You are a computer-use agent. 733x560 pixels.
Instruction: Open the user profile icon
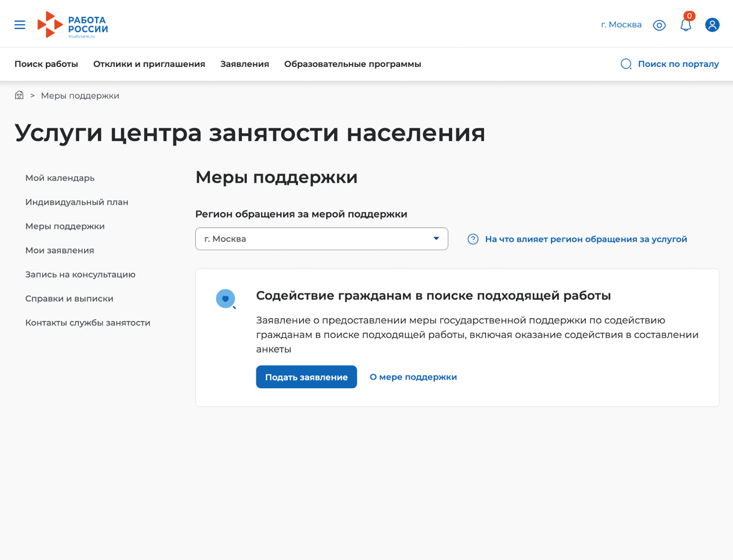coord(712,25)
